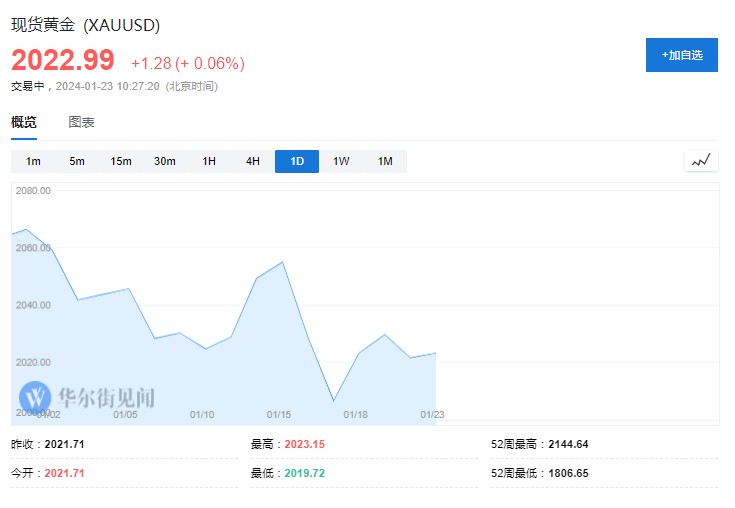The width and height of the screenshot is (735, 508).
Task: Click the 52周最高 value 2144.64
Action: pyautogui.click(x=568, y=444)
